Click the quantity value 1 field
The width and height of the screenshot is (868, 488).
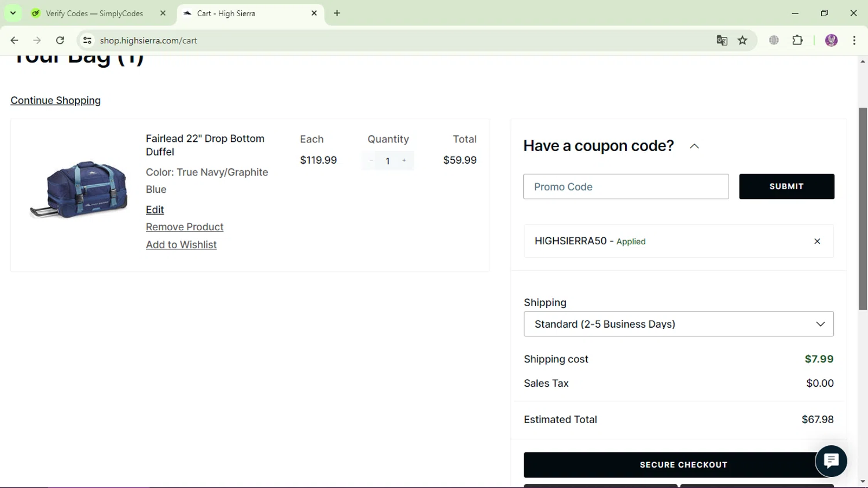click(x=388, y=161)
